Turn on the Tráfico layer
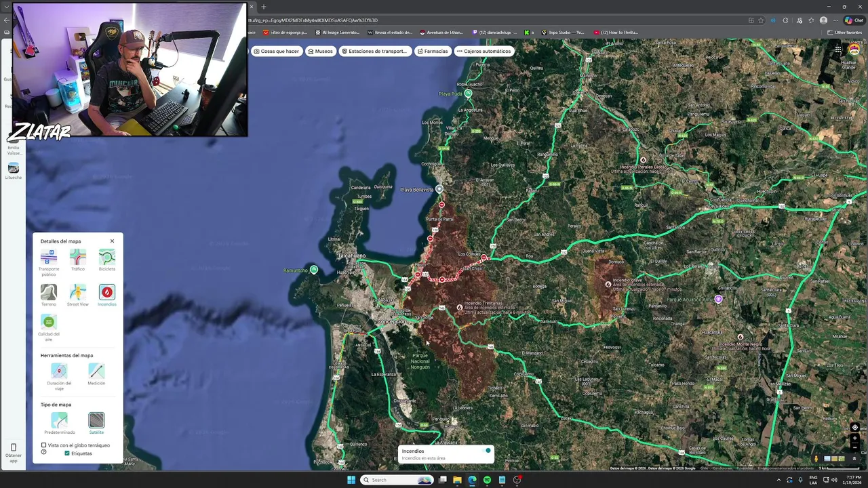868x488 pixels. pyautogui.click(x=78, y=257)
